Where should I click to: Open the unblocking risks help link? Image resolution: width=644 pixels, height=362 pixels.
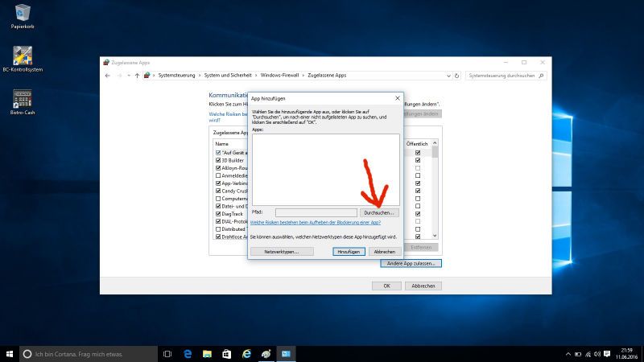coord(315,222)
